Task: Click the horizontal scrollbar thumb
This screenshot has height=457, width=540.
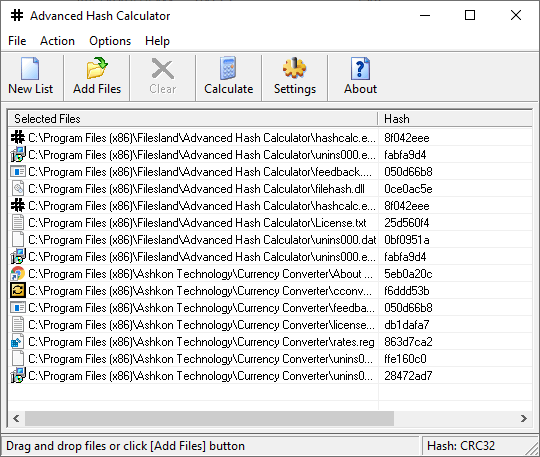Action: pos(209,418)
